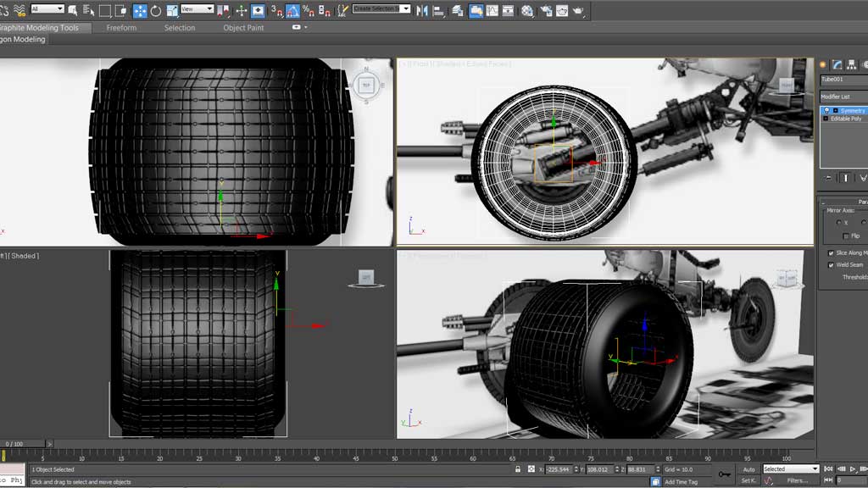Open the Schematic View
The width and height of the screenshot is (868, 488).
tap(508, 10)
